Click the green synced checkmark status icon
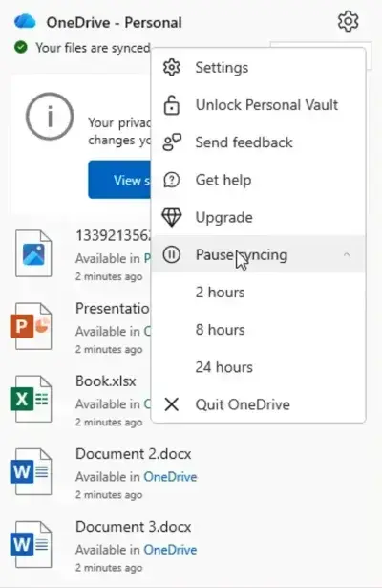This screenshot has width=382, height=588. [21, 47]
